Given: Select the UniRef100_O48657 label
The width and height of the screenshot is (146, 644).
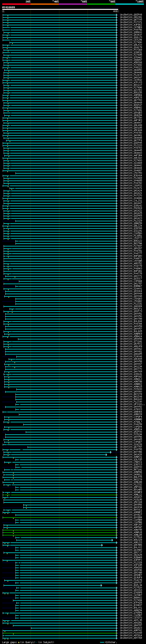Looking at the screenshot, I should 131,60.
